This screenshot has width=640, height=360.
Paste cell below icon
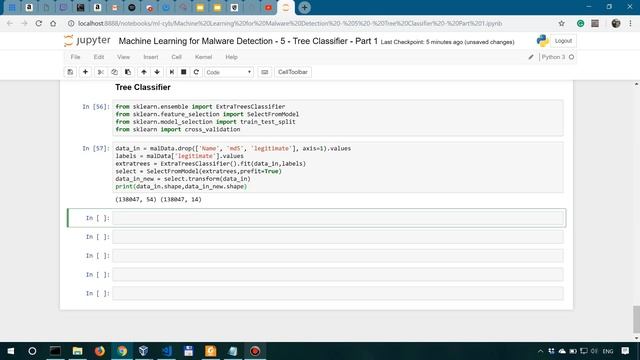(x=128, y=72)
